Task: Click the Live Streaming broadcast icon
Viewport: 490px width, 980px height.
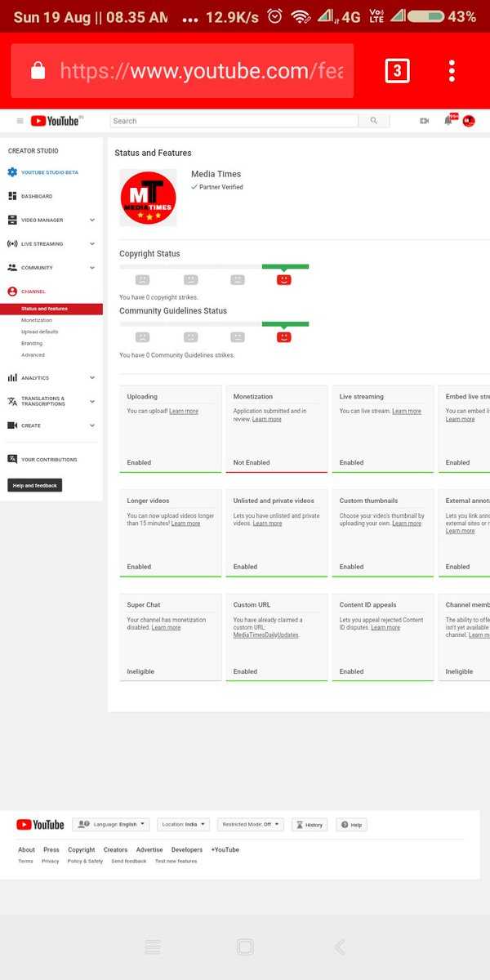Action: pos(12,243)
